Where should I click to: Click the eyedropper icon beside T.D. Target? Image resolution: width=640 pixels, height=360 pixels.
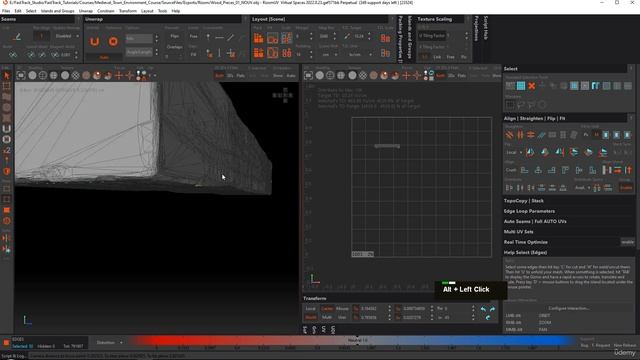[x=347, y=36]
